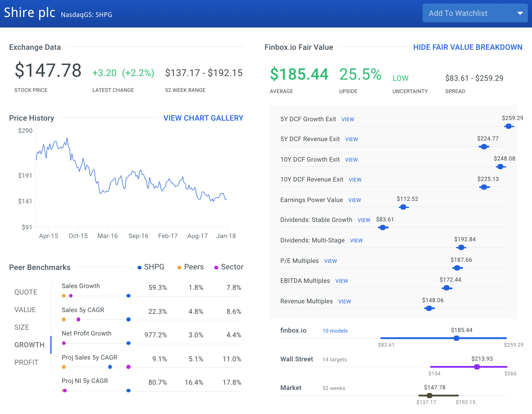View the P/E Multiples model
532x414 pixels.
click(331, 261)
